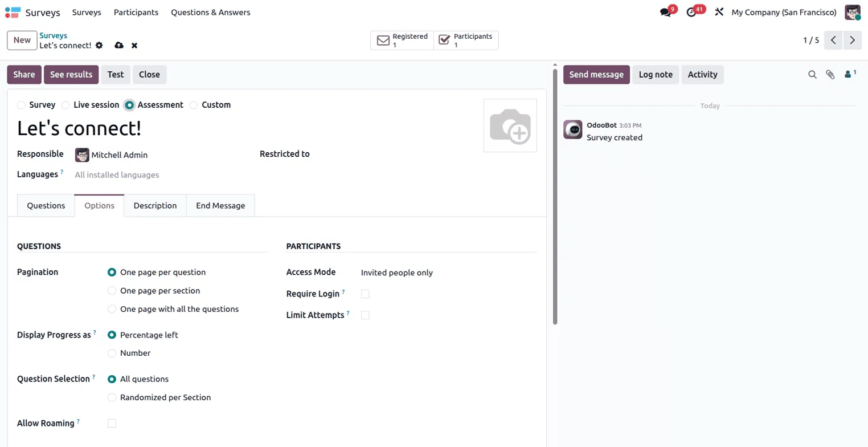This screenshot has width=868, height=447.
Task: Go to the previous survey record
Action: (x=833, y=40)
